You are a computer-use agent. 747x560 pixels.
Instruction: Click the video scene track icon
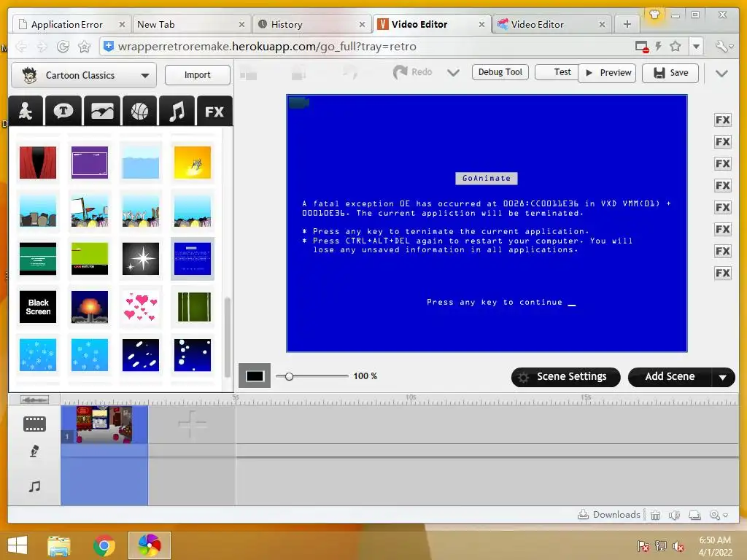[34, 424]
